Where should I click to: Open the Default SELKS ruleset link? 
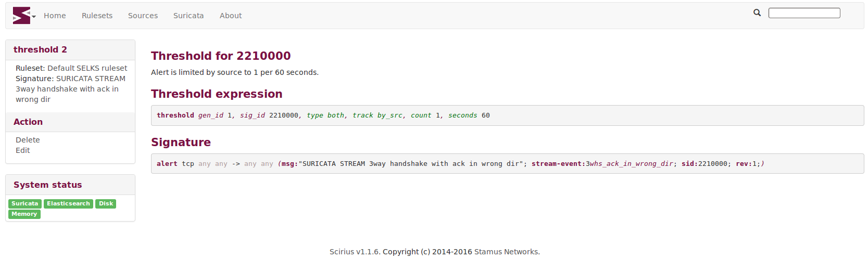click(87, 68)
